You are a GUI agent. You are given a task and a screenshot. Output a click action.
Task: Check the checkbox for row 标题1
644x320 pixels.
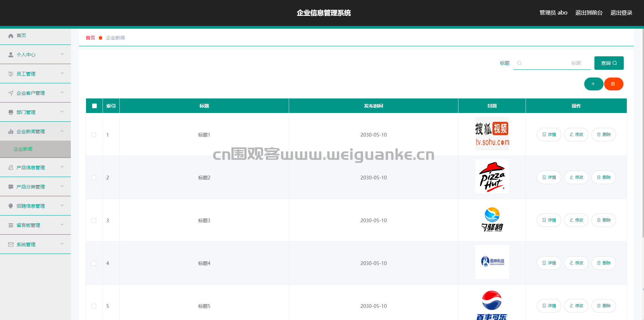pyautogui.click(x=94, y=135)
